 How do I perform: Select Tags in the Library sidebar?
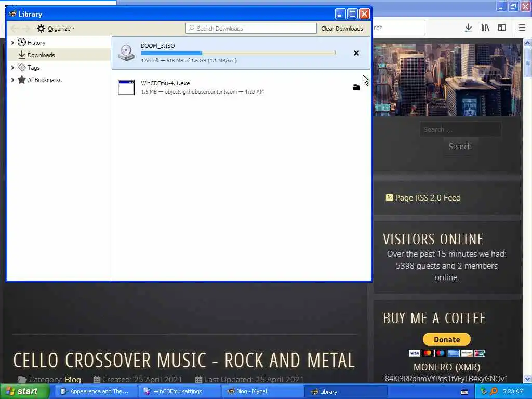coord(34,68)
